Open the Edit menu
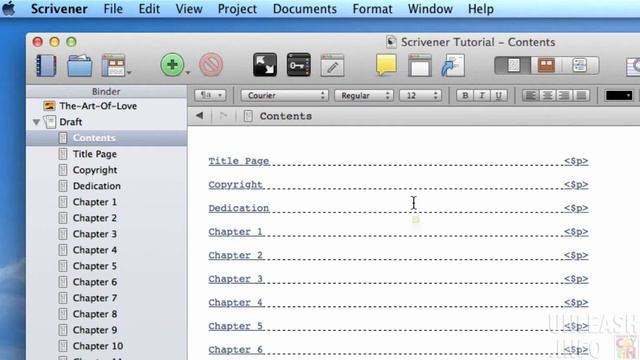The height and width of the screenshot is (360, 640). (149, 9)
